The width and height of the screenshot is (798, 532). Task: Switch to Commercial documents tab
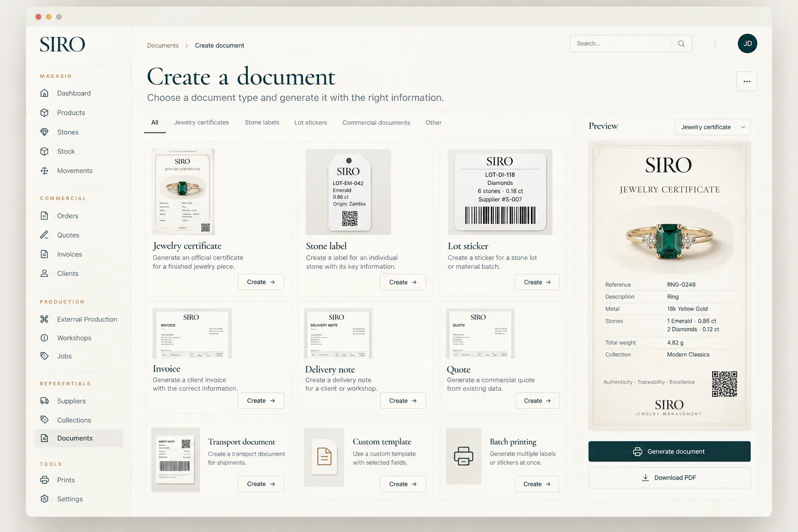(376, 123)
